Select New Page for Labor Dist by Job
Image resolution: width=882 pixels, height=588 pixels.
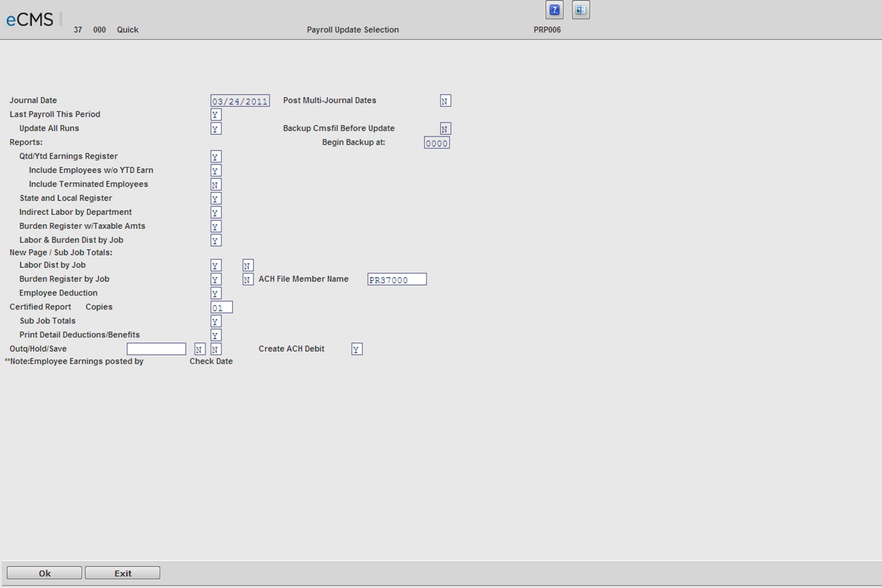click(216, 266)
